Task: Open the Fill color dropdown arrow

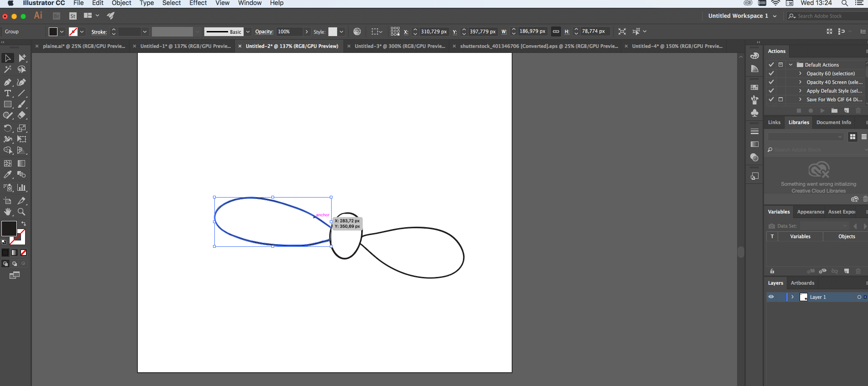Action: coord(62,31)
